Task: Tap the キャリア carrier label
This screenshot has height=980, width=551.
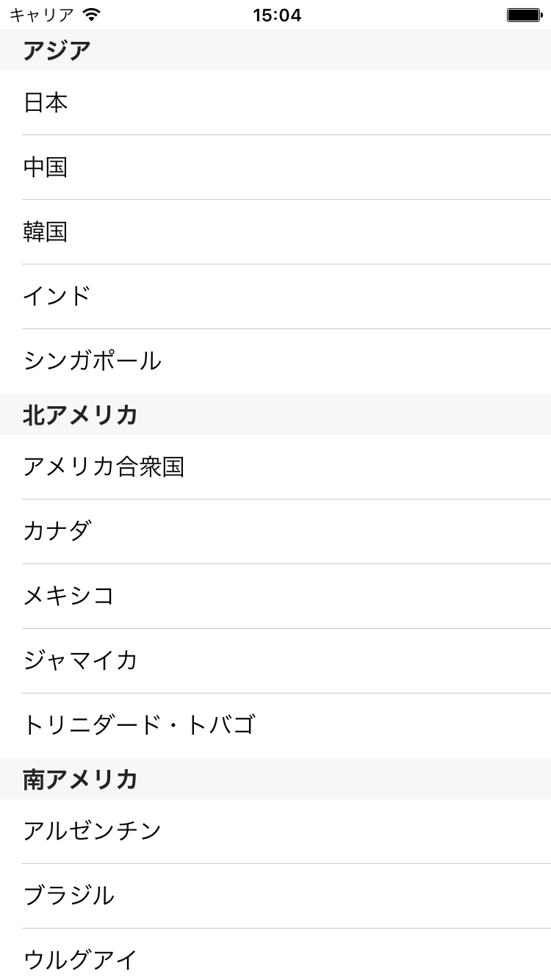Action: click(42, 15)
